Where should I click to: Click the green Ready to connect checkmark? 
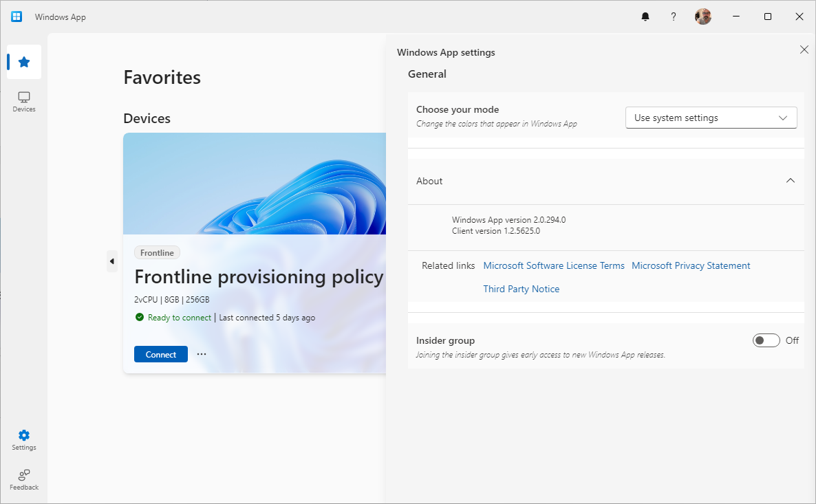[x=140, y=317]
